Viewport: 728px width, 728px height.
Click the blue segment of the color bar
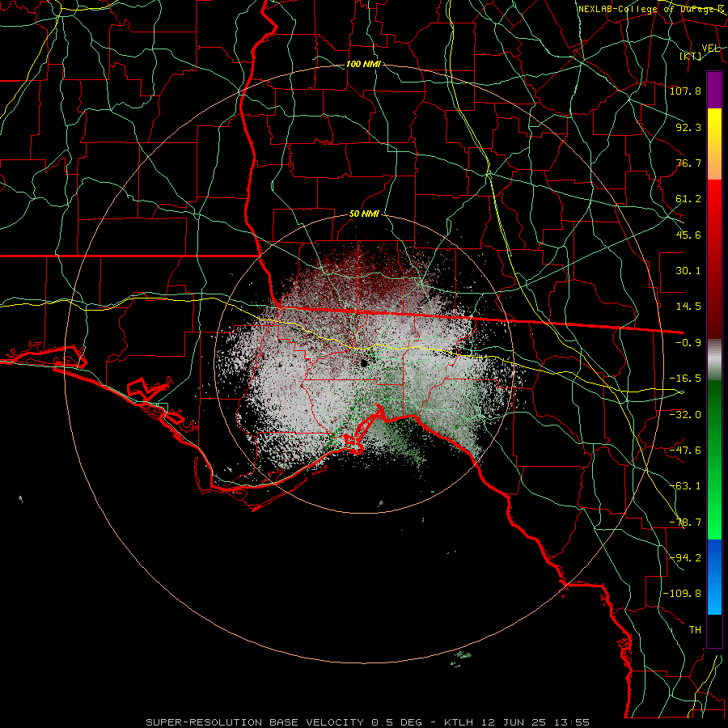(x=714, y=577)
